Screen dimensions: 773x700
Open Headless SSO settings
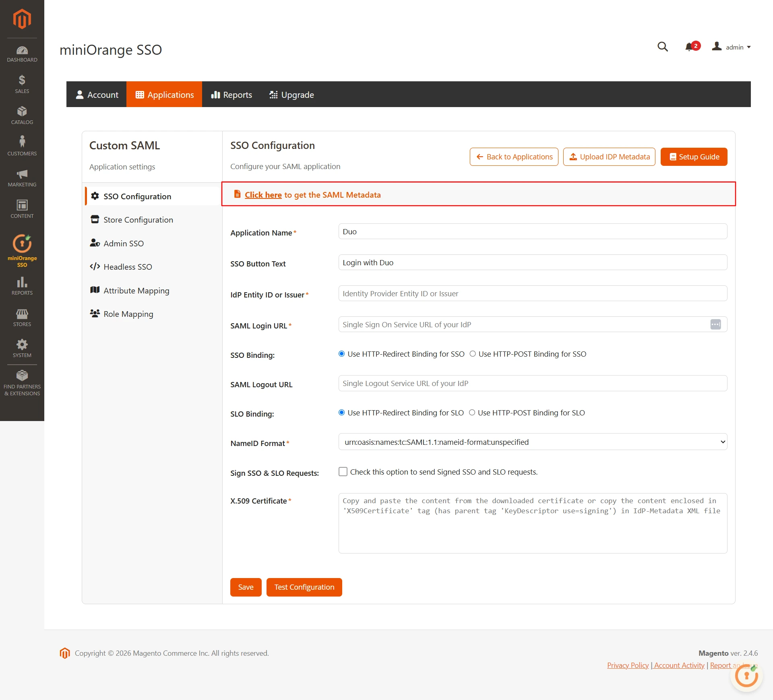[153, 266]
